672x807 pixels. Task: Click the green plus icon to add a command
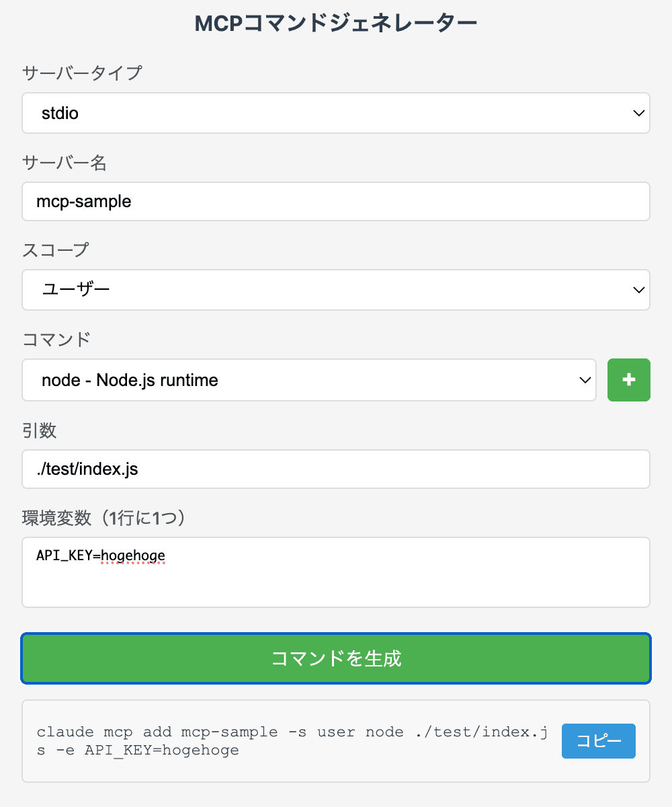(629, 380)
